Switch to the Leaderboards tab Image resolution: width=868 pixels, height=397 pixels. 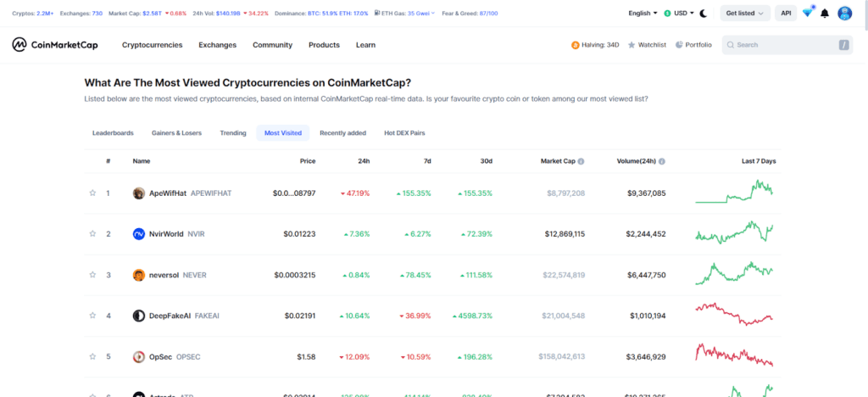coord(113,133)
